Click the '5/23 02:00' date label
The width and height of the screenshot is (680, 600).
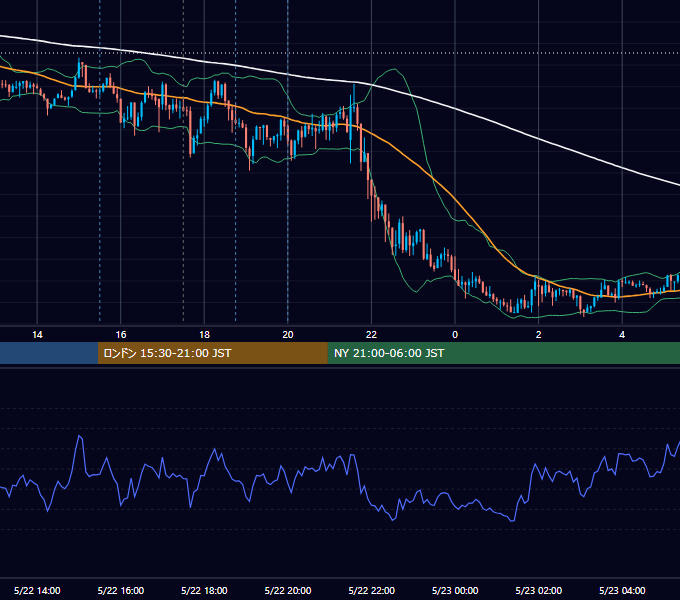539,590
